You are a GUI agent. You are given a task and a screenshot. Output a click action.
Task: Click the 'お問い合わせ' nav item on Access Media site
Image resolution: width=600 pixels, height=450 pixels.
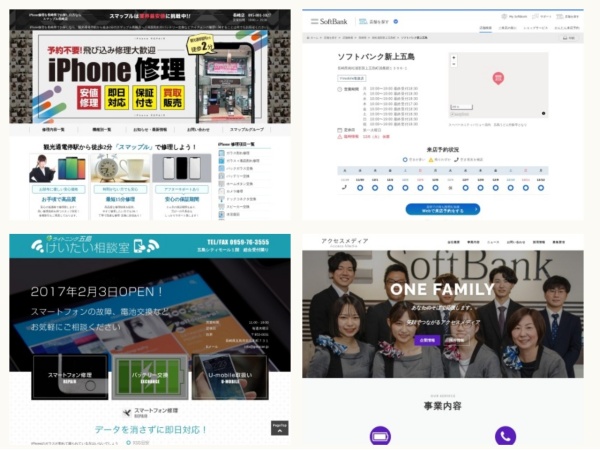(515, 242)
